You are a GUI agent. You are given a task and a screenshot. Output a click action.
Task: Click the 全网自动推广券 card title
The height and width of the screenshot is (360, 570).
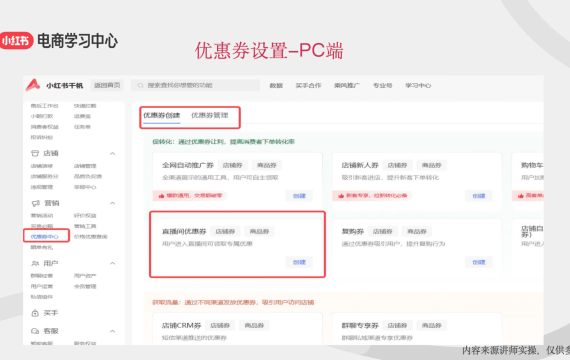(x=188, y=165)
